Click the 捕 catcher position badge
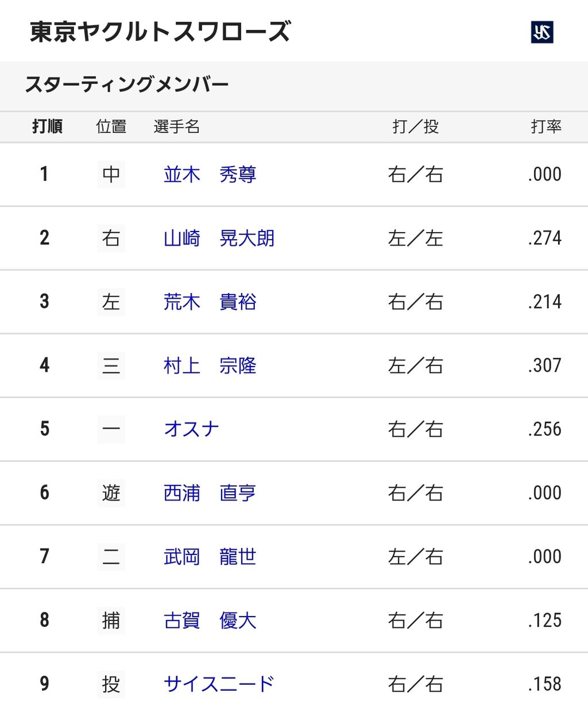 click(111, 620)
